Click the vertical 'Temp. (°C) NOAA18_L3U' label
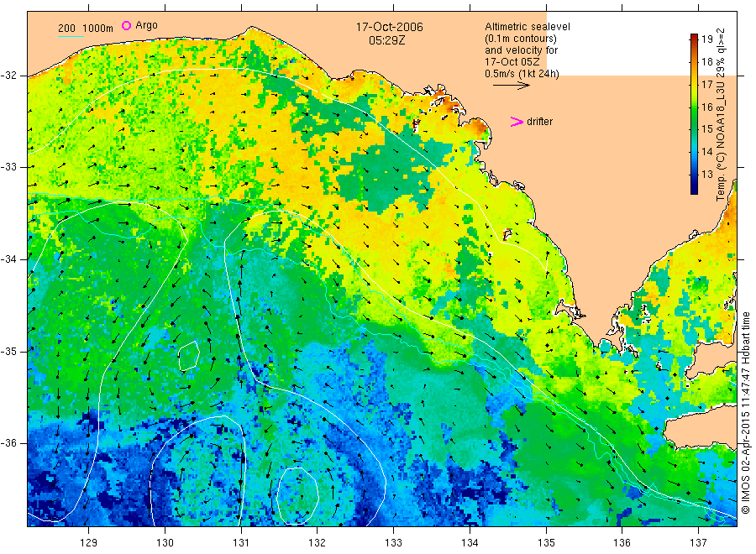756x554 pixels. tap(721, 115)
